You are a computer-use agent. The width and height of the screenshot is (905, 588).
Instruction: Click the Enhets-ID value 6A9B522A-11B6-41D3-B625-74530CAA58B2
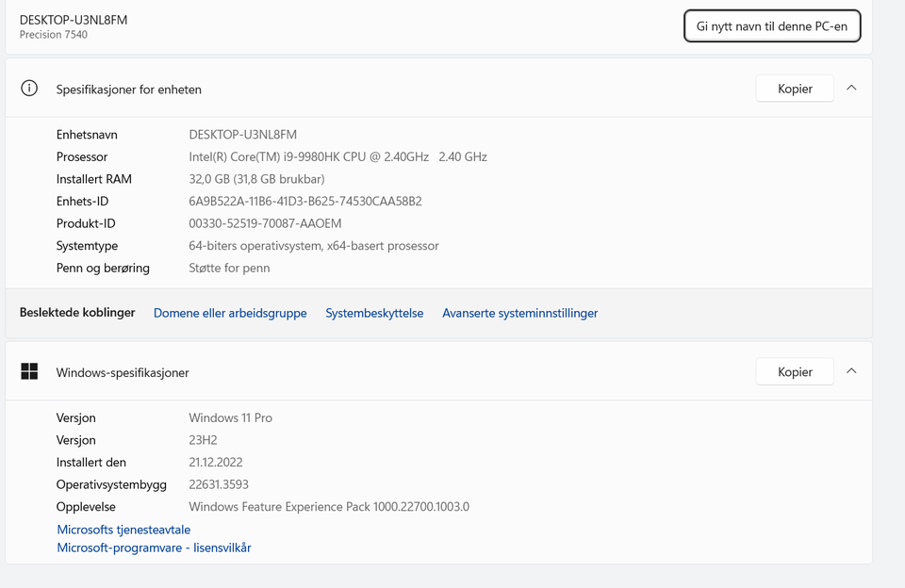click(x=305, y=202)
